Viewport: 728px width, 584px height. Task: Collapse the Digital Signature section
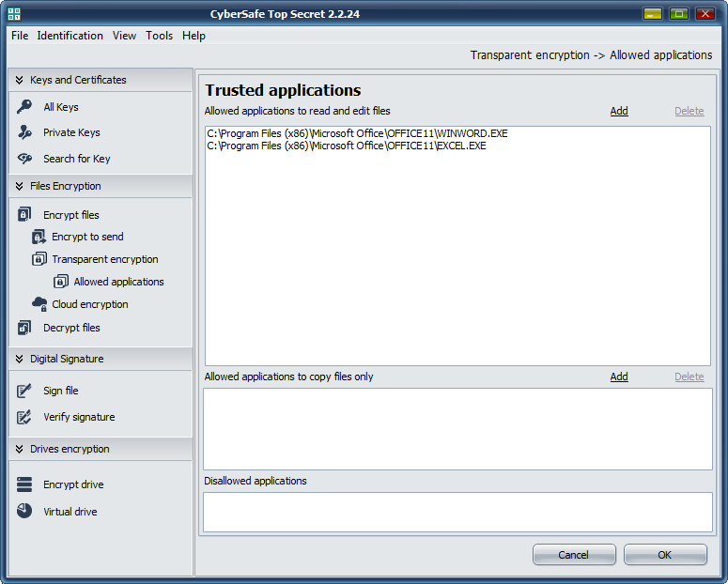19,359
